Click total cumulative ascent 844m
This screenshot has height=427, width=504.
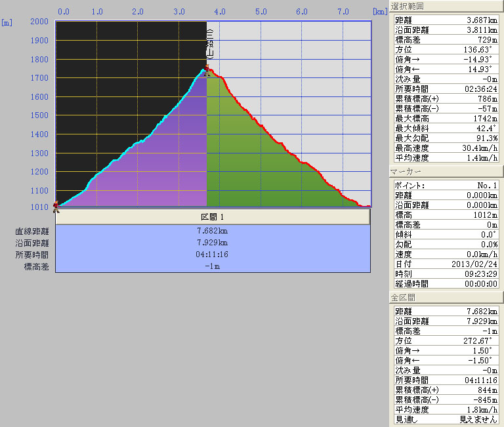tap(488, 390)
